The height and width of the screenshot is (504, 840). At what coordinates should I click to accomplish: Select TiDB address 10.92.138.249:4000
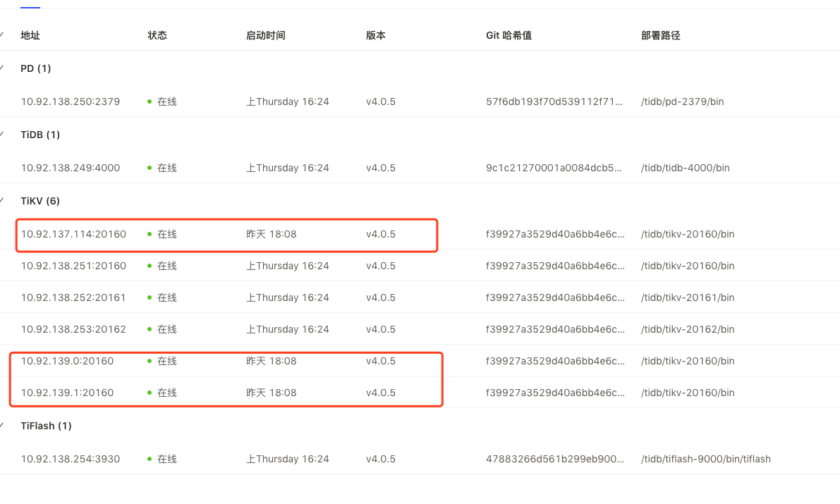click(x=71, y=168)
